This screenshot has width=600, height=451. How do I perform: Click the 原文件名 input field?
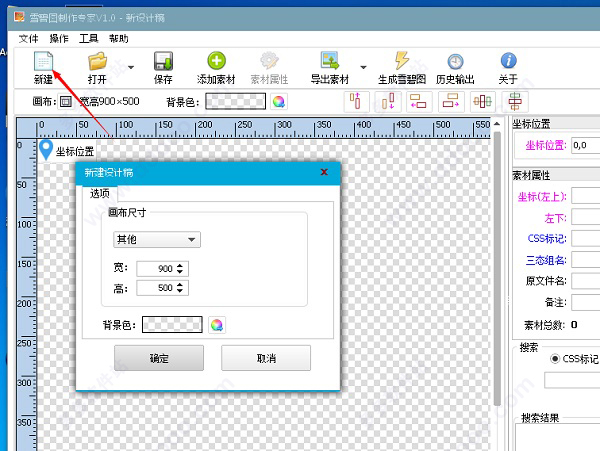click(585, 281)
